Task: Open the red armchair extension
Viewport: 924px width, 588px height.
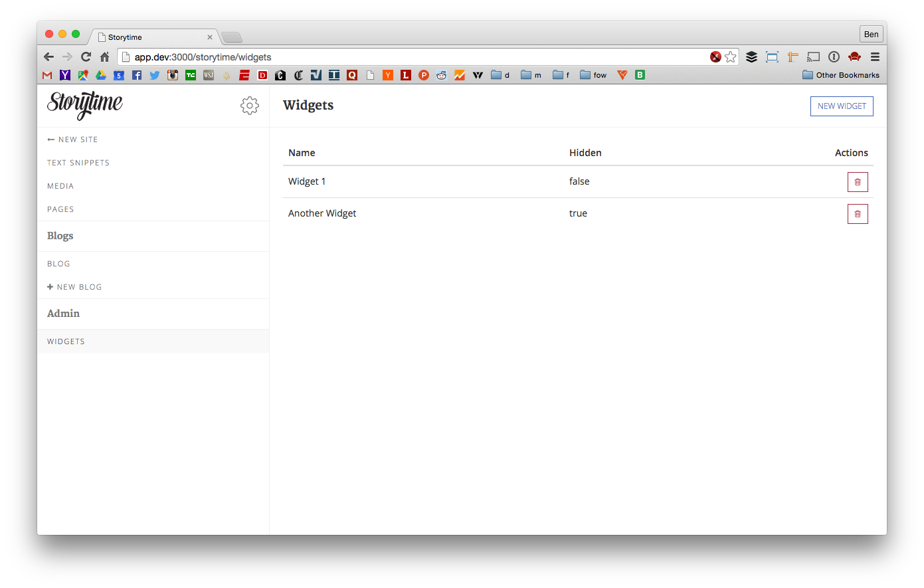Action: click(x=854, y=57)
